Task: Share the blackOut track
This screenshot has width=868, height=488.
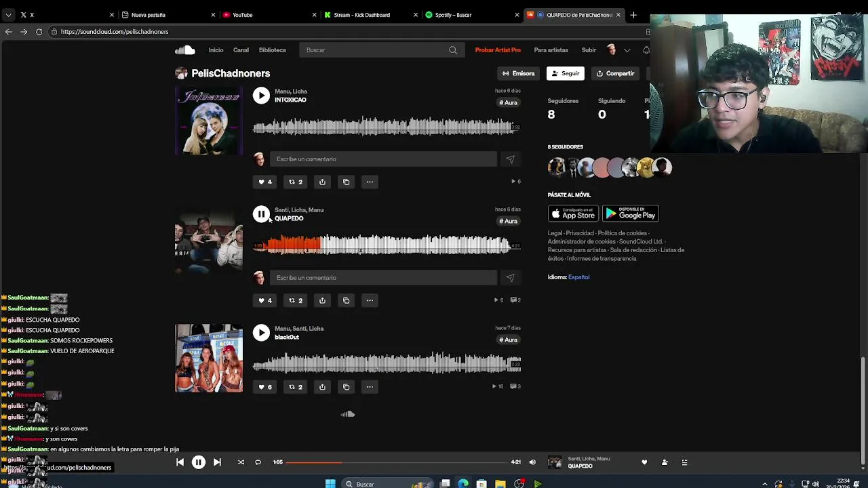Action: coord(322,387)
